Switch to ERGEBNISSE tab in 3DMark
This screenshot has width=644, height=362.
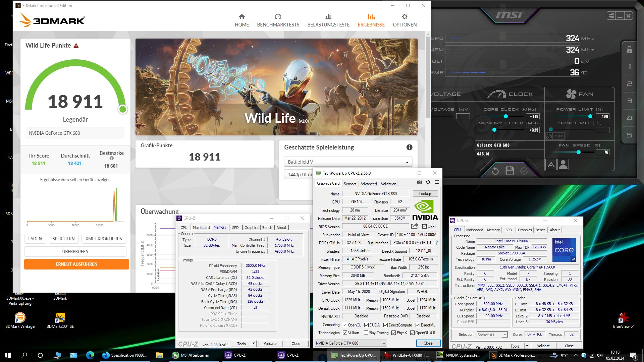click(x=371, y=20)
